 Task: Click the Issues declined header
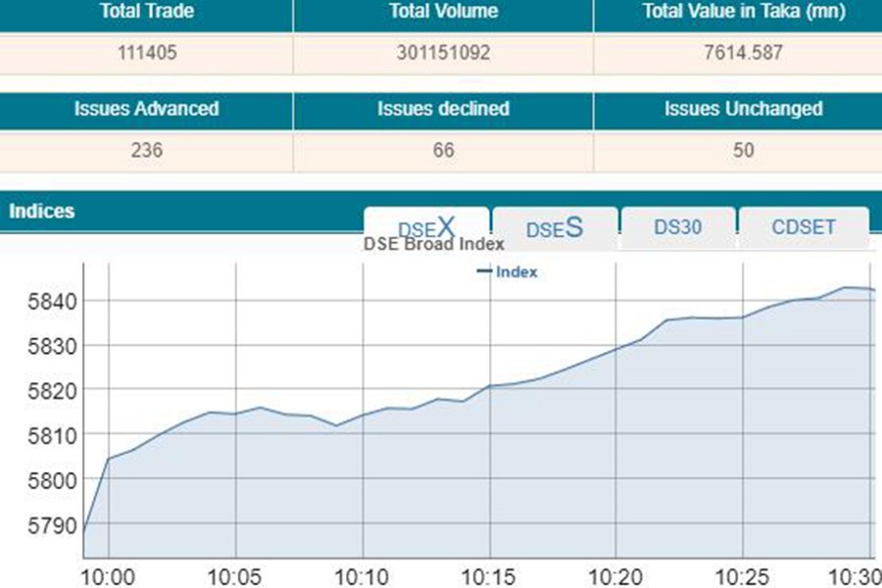click(x=443, y=109)
